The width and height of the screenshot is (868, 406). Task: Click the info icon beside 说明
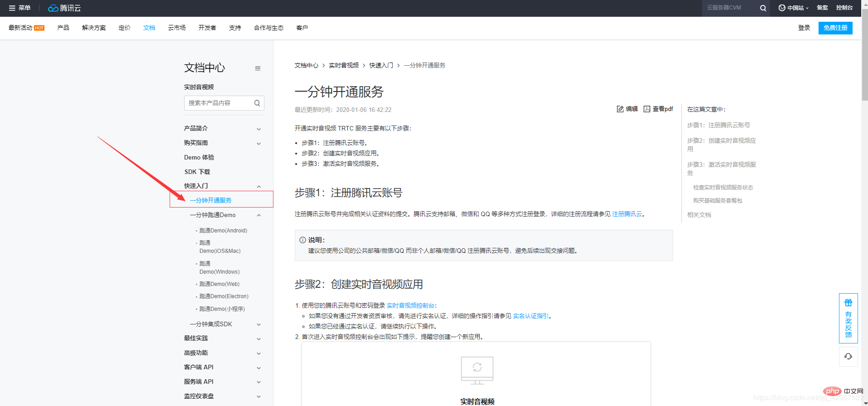click(302, 240)
